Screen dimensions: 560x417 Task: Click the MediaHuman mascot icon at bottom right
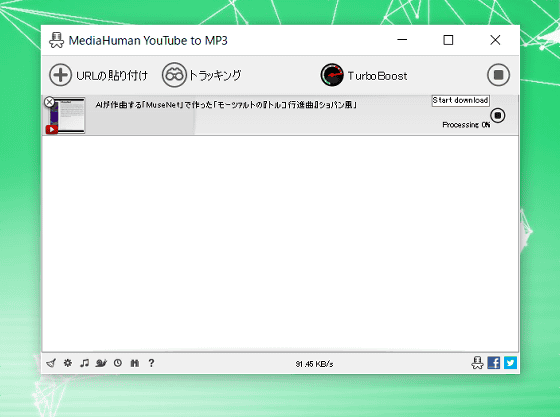pos(477,363)
